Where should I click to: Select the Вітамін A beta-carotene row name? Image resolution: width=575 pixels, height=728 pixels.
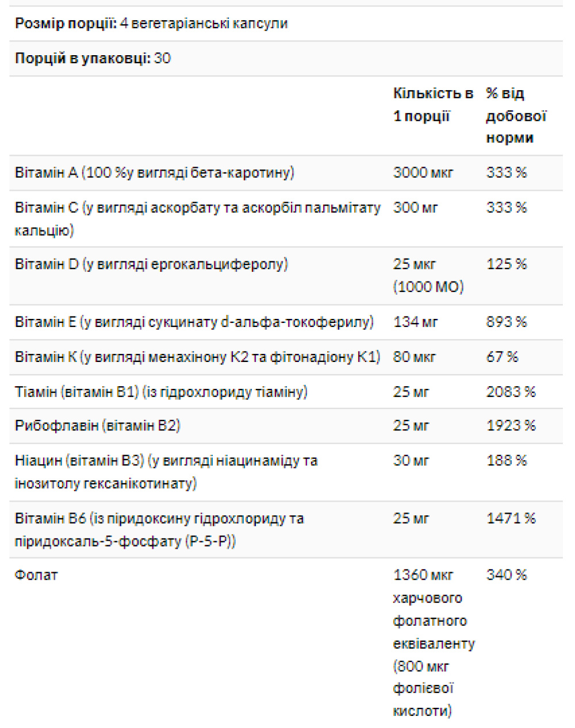(x=155, y=173)
